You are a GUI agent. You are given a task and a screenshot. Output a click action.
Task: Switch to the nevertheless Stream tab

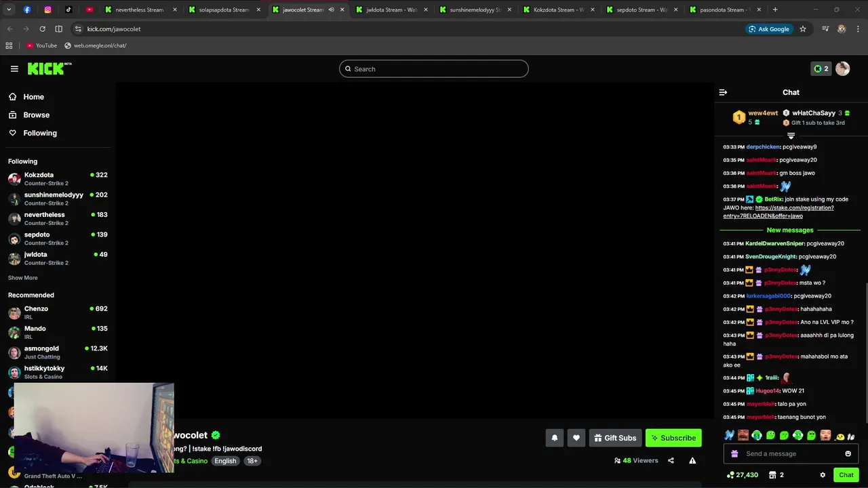coord(141,9)
